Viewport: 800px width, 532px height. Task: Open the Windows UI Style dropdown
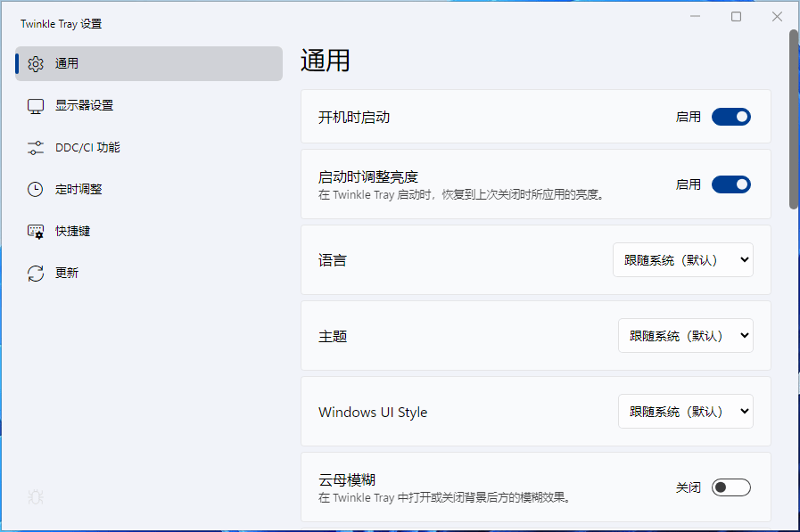(x=685, y=412)
